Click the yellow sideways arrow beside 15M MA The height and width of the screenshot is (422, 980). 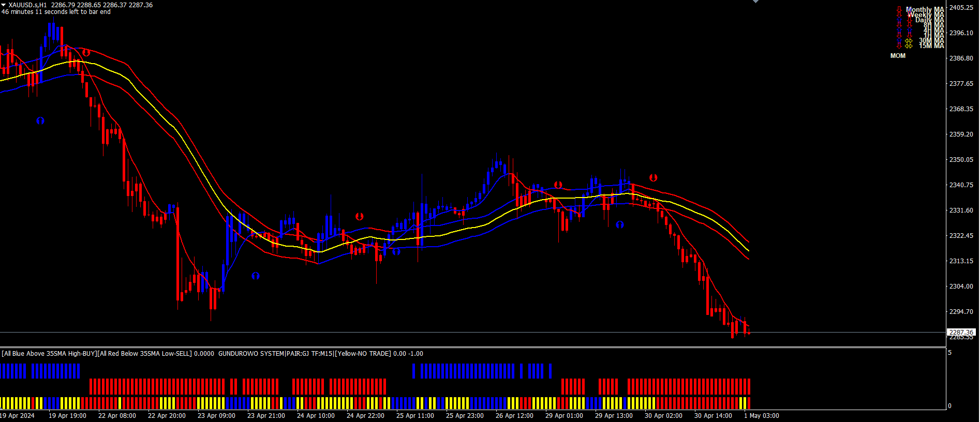click(x=909, y=46)
